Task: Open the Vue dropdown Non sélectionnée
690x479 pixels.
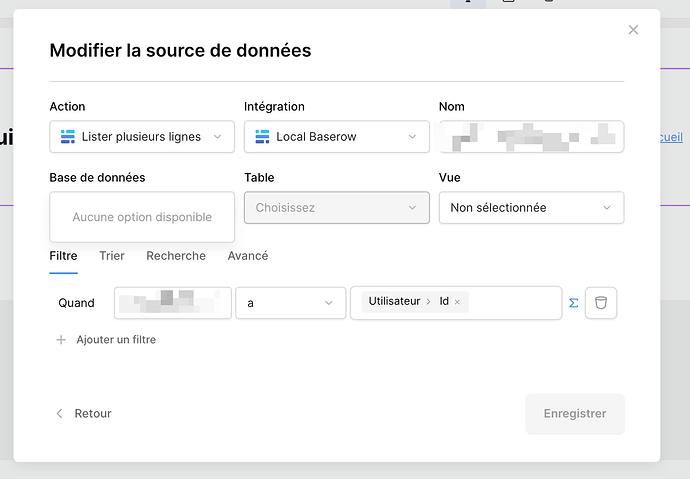Action: coord(531,208)
